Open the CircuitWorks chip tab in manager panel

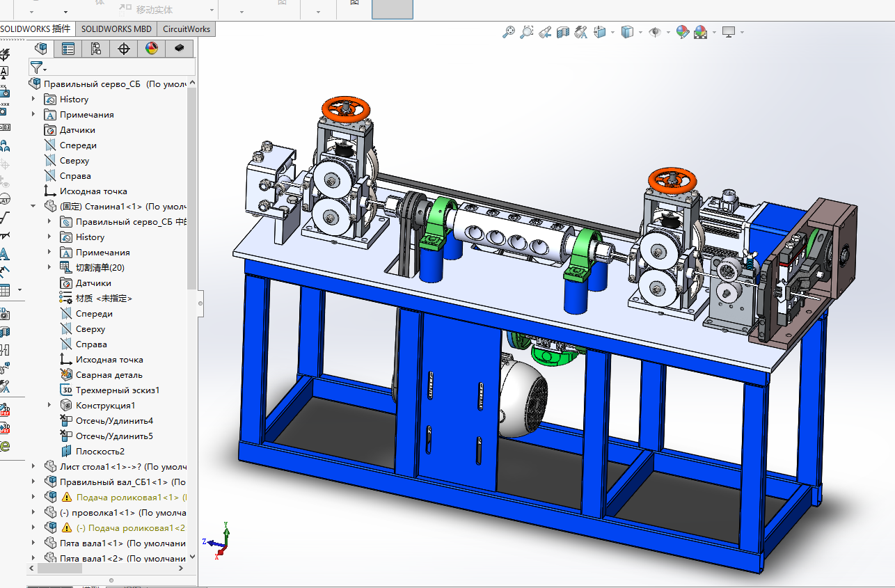180,48
